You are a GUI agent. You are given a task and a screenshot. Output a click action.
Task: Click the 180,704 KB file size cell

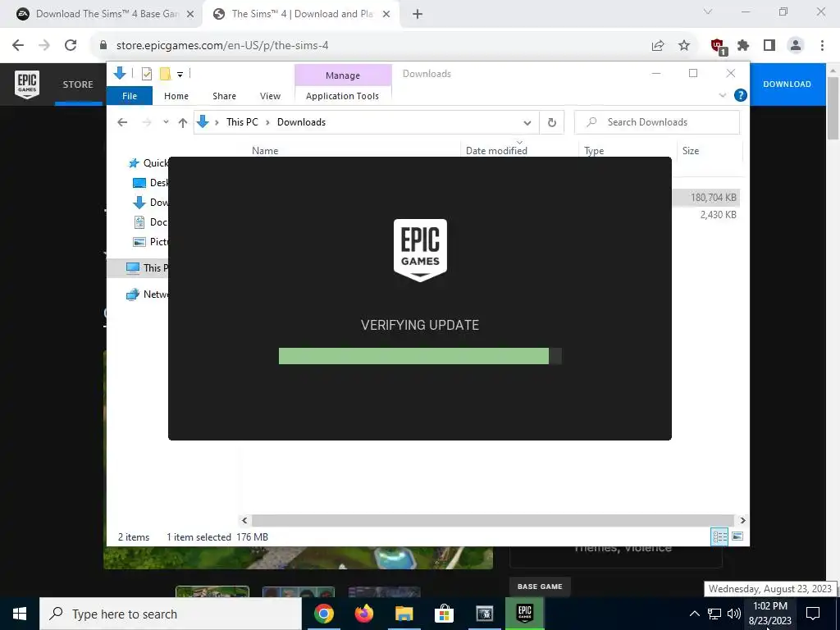tap(713, 197)
